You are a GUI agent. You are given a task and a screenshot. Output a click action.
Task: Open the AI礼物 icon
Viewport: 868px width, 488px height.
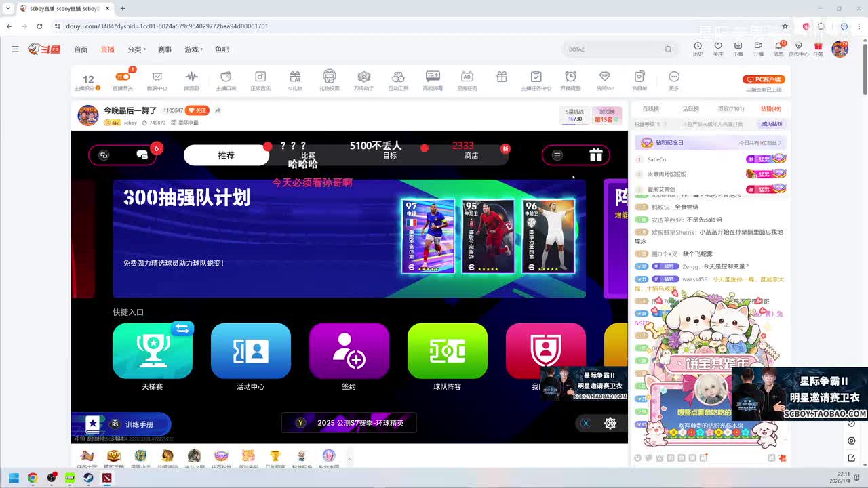[294, 77]
